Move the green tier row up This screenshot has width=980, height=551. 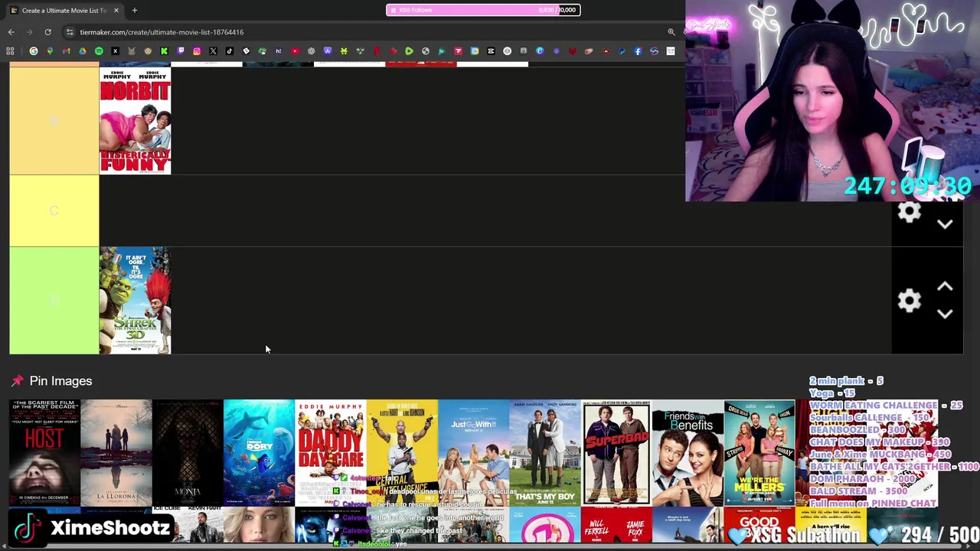click(x=945, y=287)
